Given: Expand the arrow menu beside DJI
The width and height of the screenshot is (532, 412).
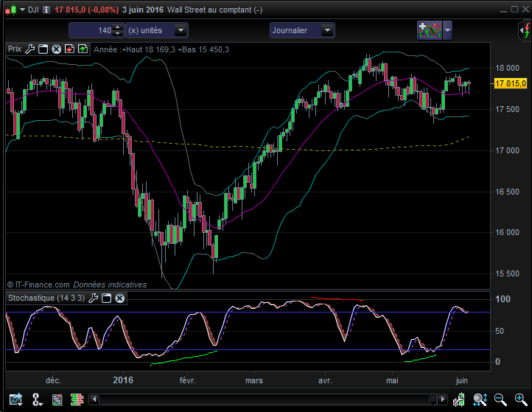Looking at the screenshot, I should click(22, 10).
